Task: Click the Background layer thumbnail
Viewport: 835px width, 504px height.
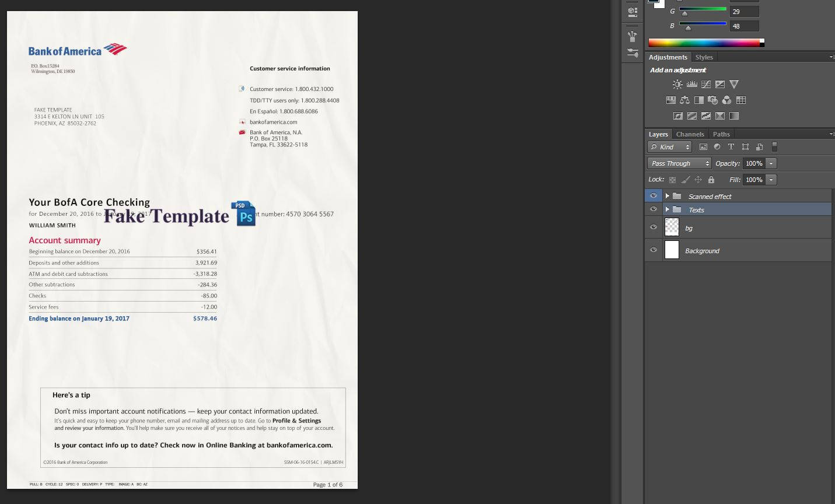Action: tap(672, 250)
